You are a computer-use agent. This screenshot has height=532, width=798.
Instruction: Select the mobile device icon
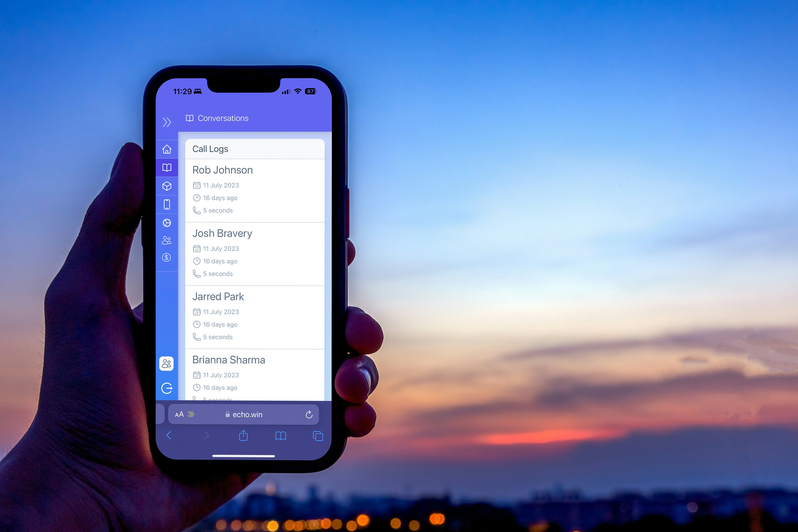[x=167, y=204]
